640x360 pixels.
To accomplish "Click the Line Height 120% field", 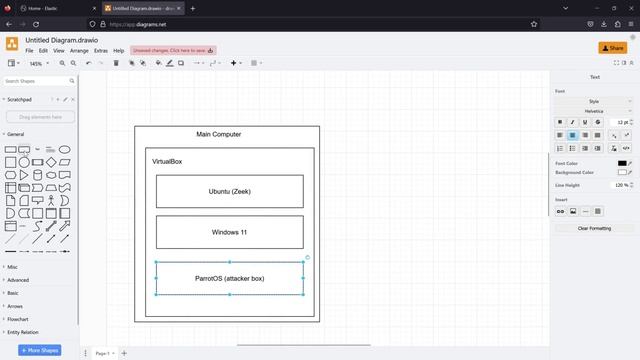I will pyautogui.click(x=622, y=185).
